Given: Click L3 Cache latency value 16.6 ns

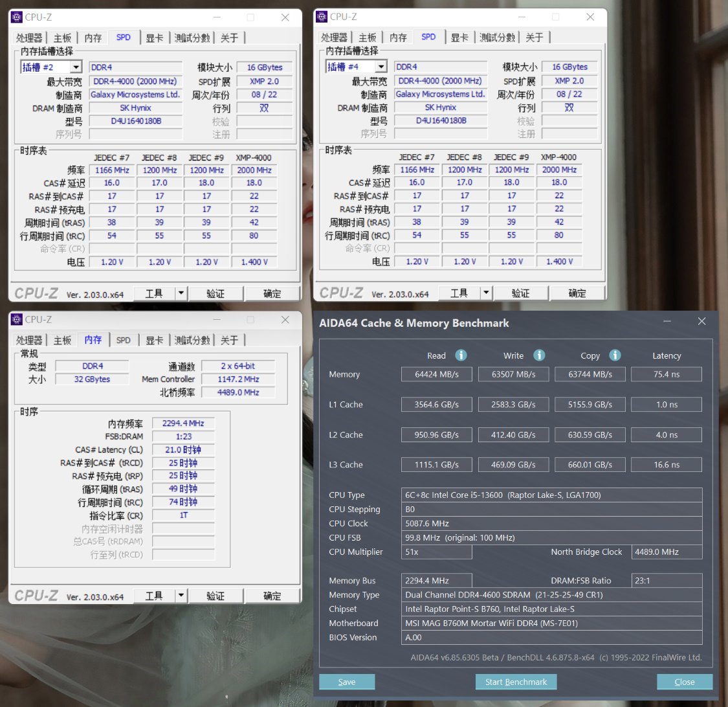Looking at the screenshot, I should pyautogui.click(x=667, y=464).
